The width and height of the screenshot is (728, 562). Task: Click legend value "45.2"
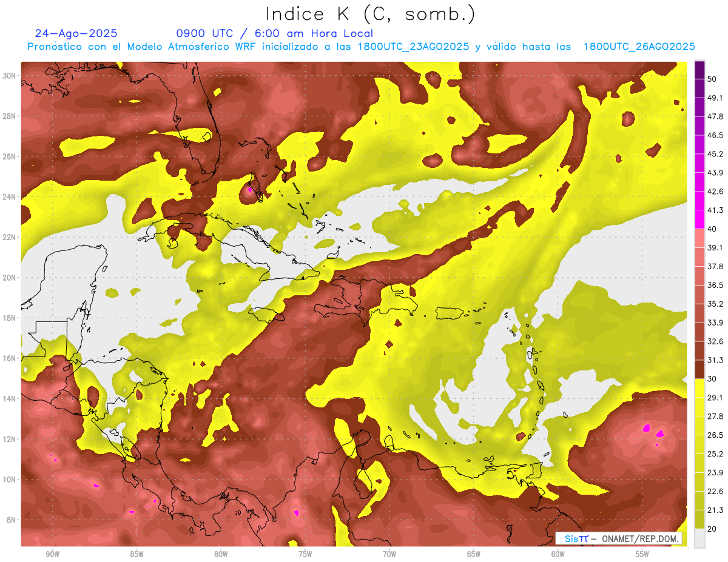point(715,154)
